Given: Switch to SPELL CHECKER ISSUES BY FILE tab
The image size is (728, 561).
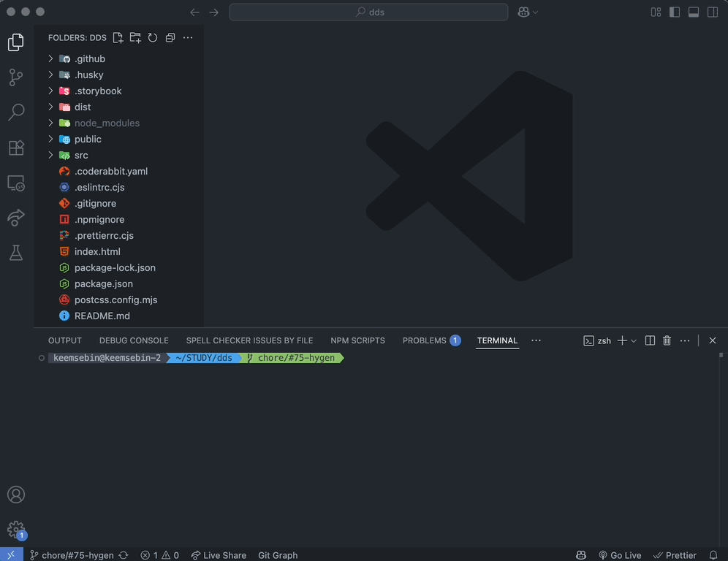Looking at the screenshot, I should pyautogui.click(x=249, y=340).
